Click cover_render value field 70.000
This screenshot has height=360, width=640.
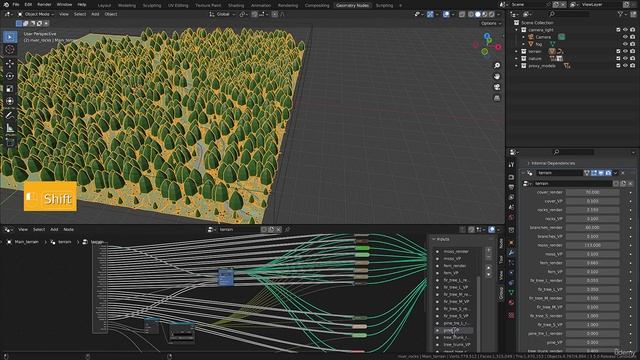pyautogui.click(x=592, y=192)
